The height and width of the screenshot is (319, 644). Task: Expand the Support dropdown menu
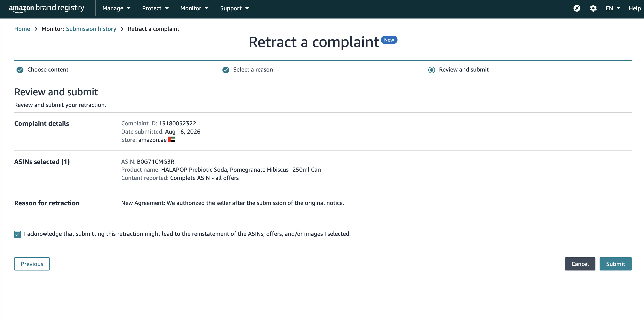coord(235,8)
